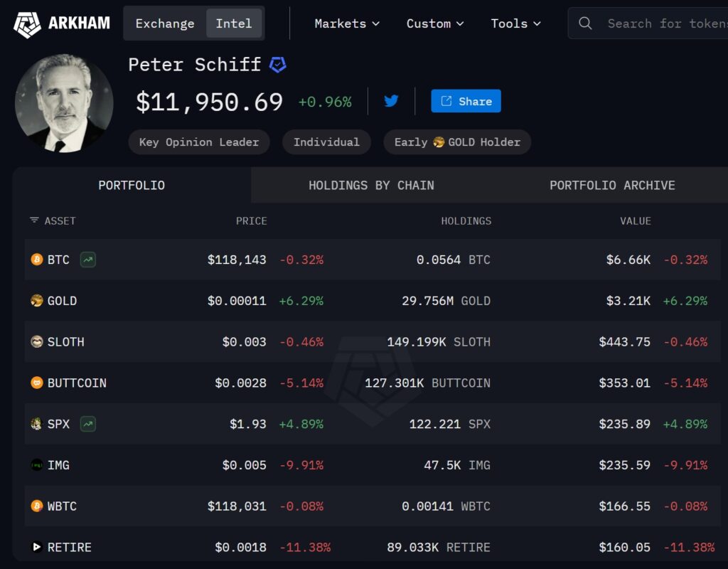Click the GOLD token icon

click(37, 301)
